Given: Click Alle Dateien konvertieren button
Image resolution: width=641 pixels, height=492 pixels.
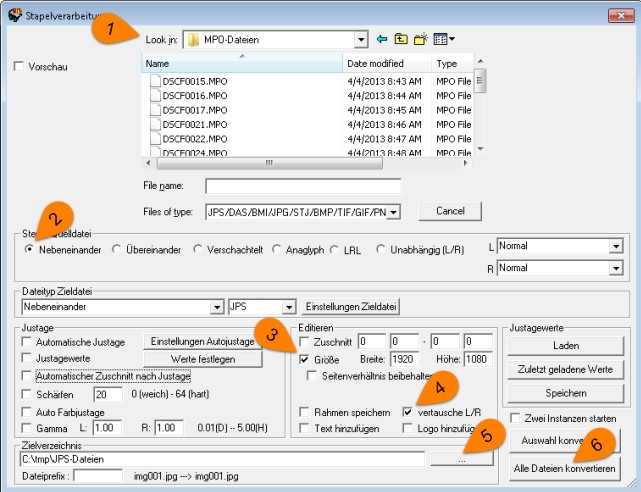Looking at the screenshot, I should [564, 468].
